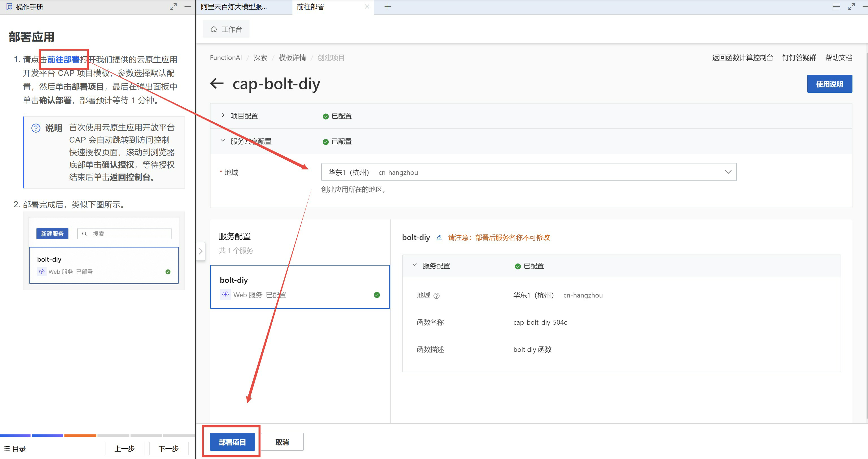The height and width of the screenshot is (459, 868).
Task: Go to 模板详情 breadcrumb
Action: 292,58
